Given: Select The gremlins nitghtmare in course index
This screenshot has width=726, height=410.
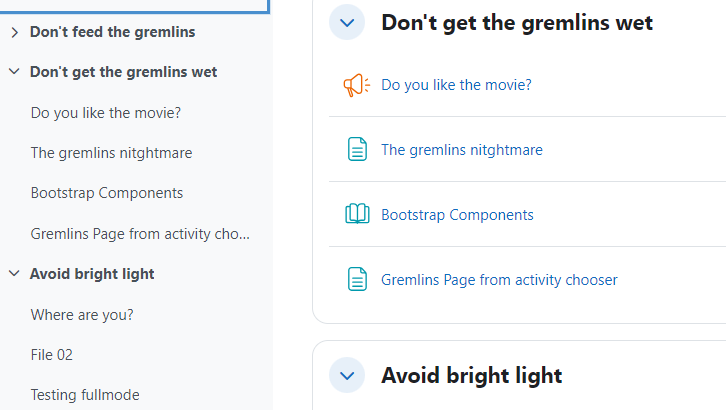Looking at the screenshot, I should click(x=111, y=153).
